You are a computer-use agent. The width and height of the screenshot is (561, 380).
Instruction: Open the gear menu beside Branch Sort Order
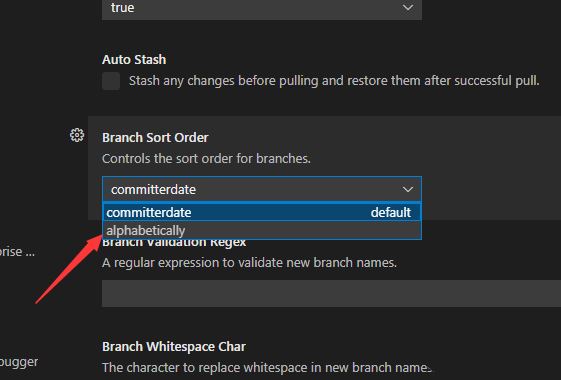[x=77, y=135]
